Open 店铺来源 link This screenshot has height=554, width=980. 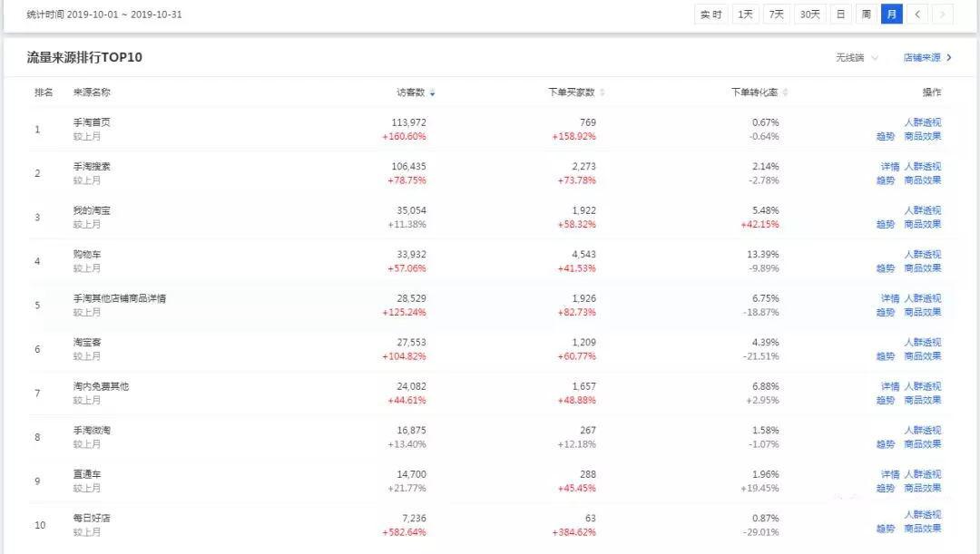point(926,58)
